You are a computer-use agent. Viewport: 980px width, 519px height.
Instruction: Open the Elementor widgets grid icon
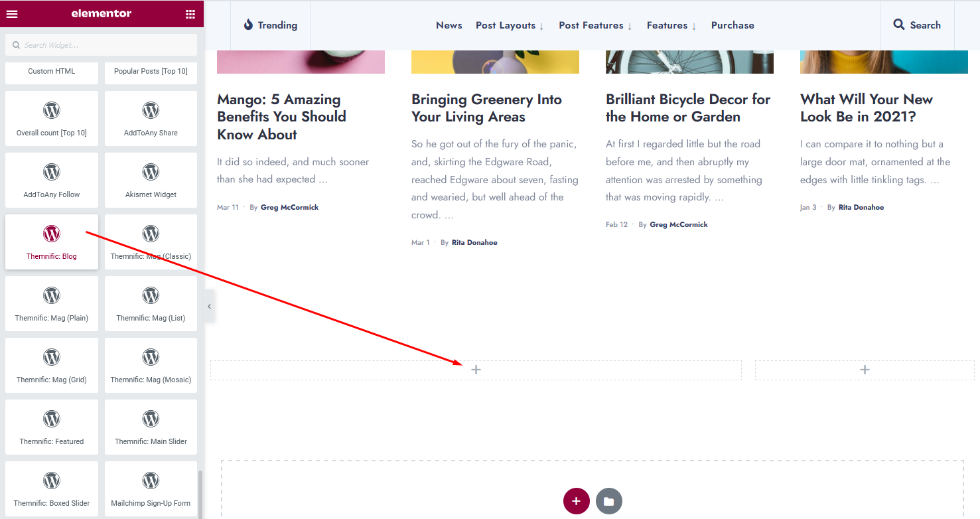click(190, 14)
